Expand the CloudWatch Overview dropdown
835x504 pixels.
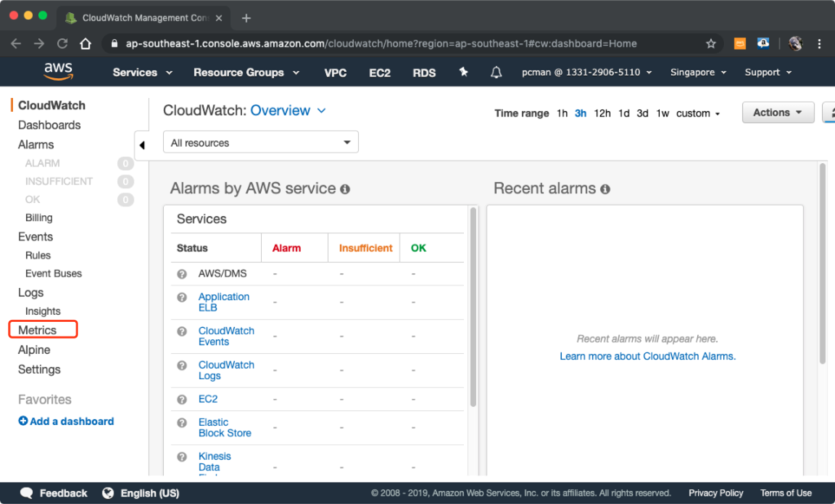pyautogui.click(x=288, y=110)
